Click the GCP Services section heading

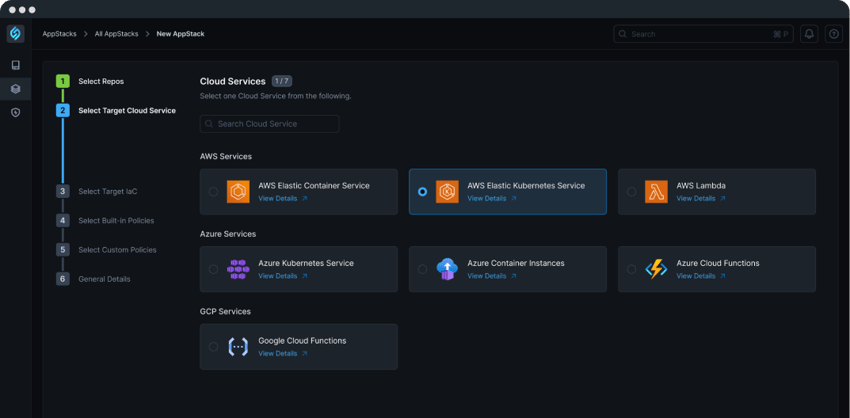tap(226, 311)
